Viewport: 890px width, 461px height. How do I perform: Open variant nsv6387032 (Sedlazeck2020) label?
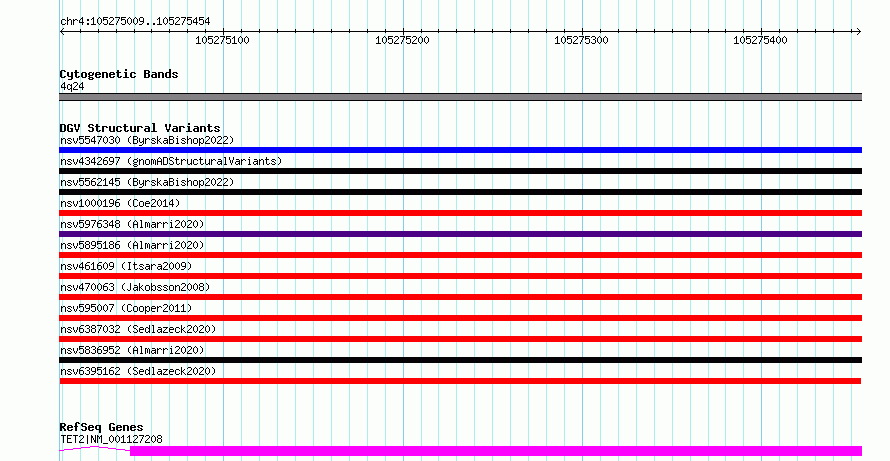coord(138,329)
